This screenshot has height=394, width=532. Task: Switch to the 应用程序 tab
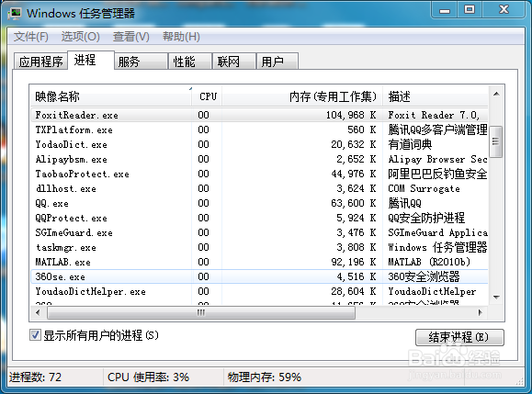(x=40, y=62)
